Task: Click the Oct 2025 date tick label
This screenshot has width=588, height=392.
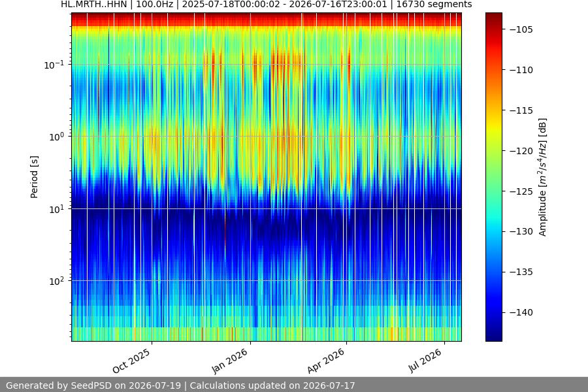Action: [131, 361]
